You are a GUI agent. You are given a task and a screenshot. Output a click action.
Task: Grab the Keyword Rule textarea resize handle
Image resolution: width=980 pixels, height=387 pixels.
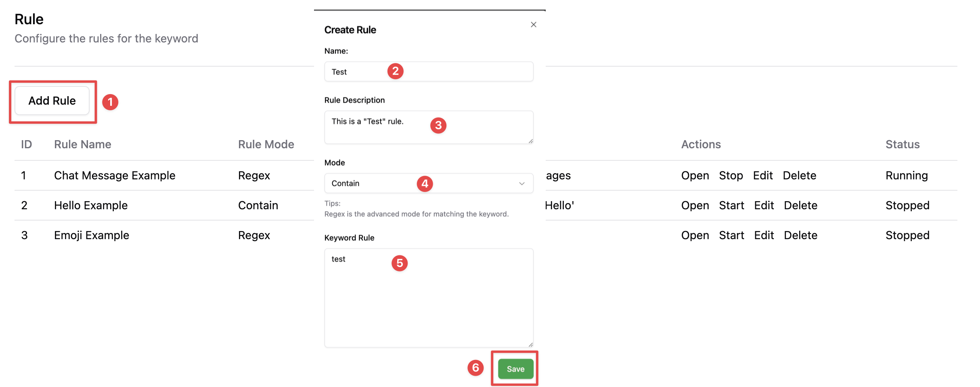530,345
